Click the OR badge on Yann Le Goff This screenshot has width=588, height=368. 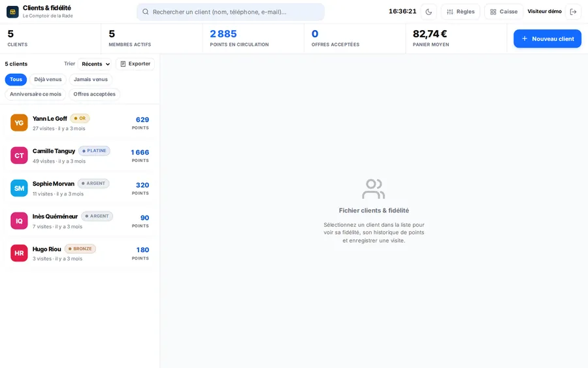80,118
